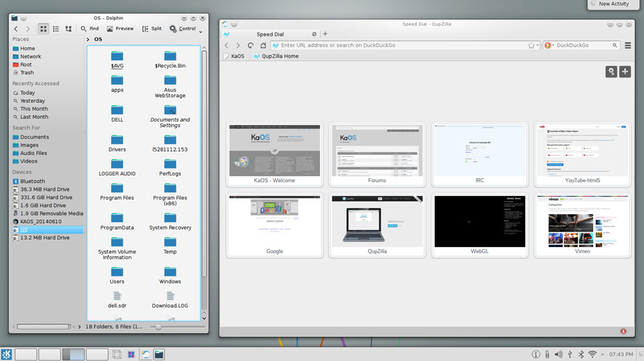The width and height of the screenshot is (644, 361).
Task: Create New Activity button
Action: point(613,4)
